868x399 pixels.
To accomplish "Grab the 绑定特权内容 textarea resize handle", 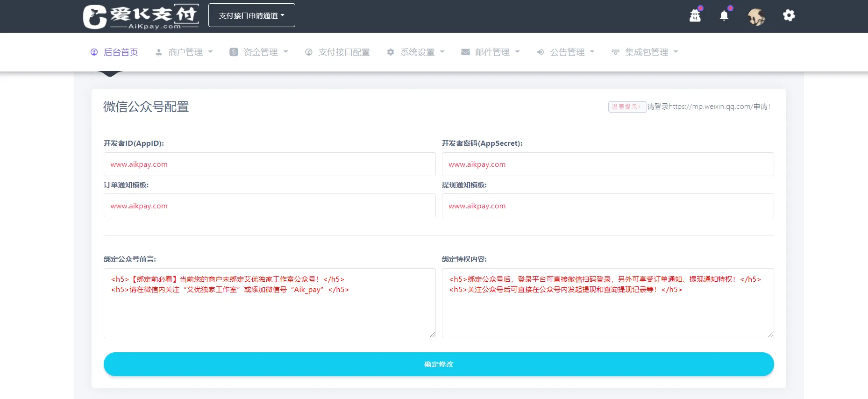I will (771, 335).
